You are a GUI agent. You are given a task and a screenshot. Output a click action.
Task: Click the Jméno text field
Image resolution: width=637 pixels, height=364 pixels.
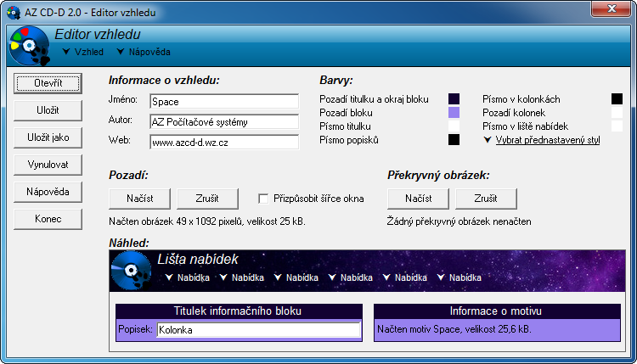tap(223, 101)
